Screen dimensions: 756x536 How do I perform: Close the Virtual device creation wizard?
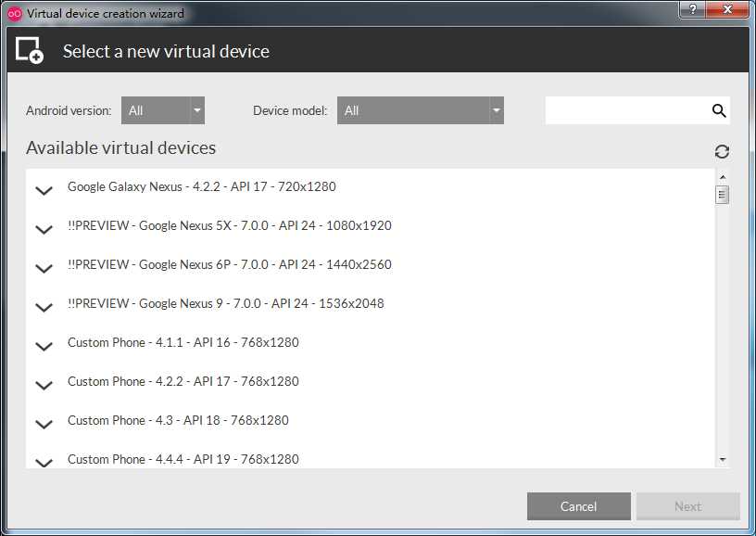728,9
